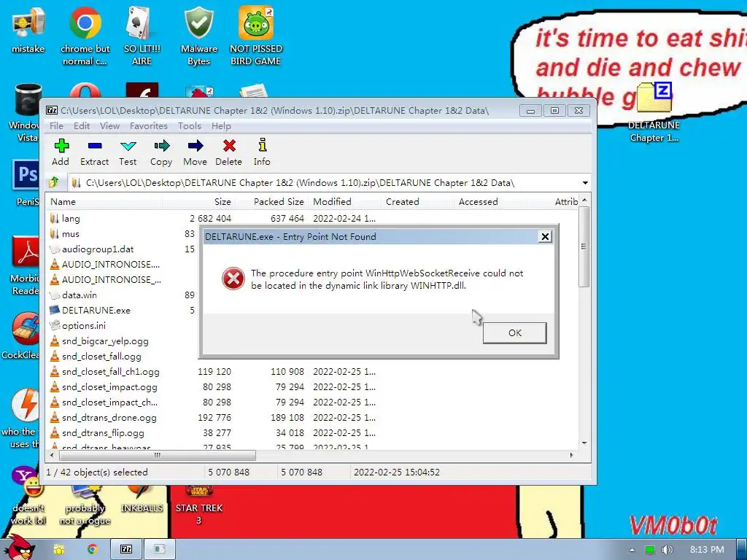Click the 'mistake' desktop icon
The width and height of the screenshot is (747, 560).
(28, 29)
